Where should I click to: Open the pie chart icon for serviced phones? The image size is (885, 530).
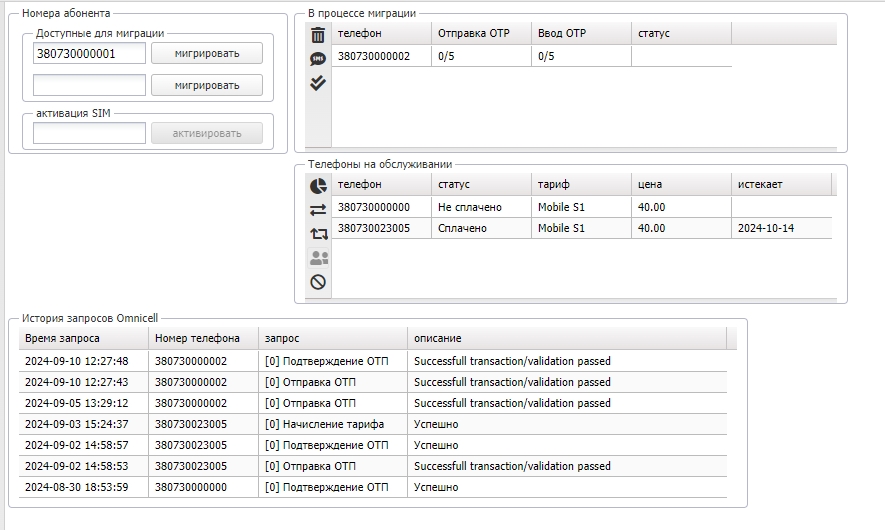[x=318, y=186]
